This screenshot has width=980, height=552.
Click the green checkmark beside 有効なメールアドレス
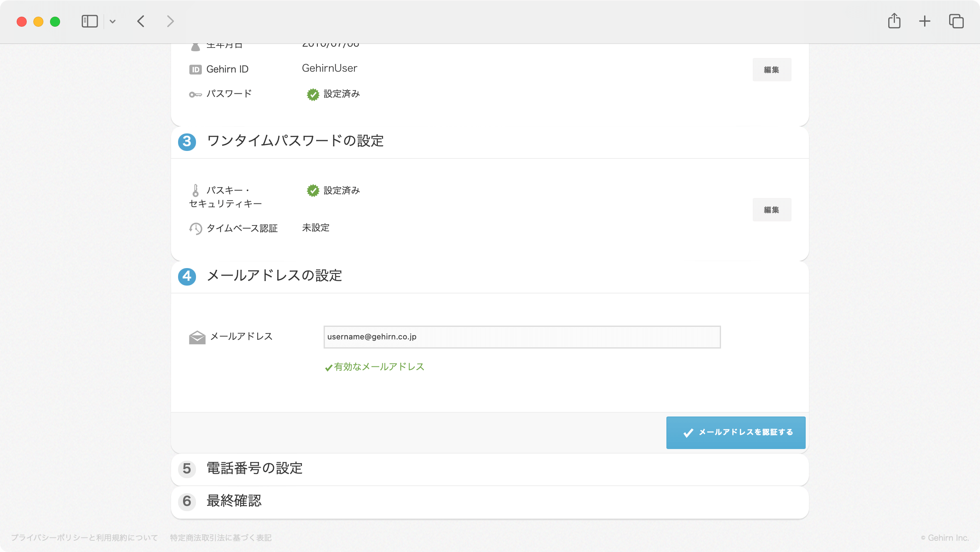coord(328,367)
